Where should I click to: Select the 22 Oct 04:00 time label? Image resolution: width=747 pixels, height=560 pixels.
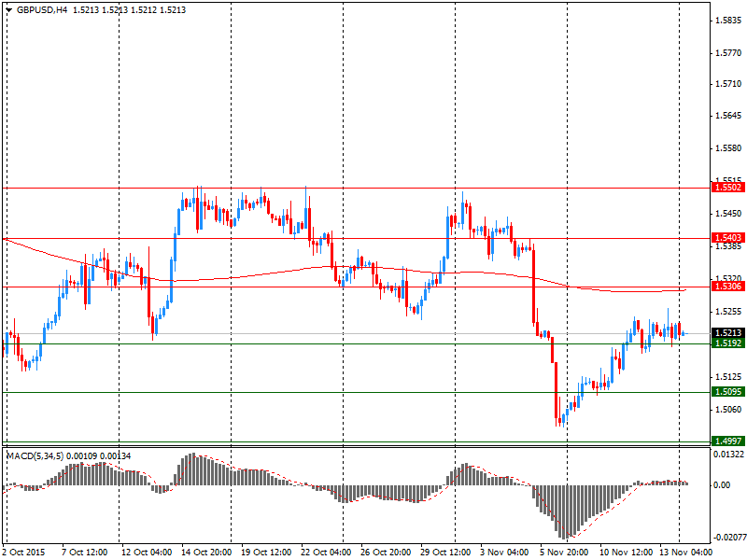pos(326,553)
